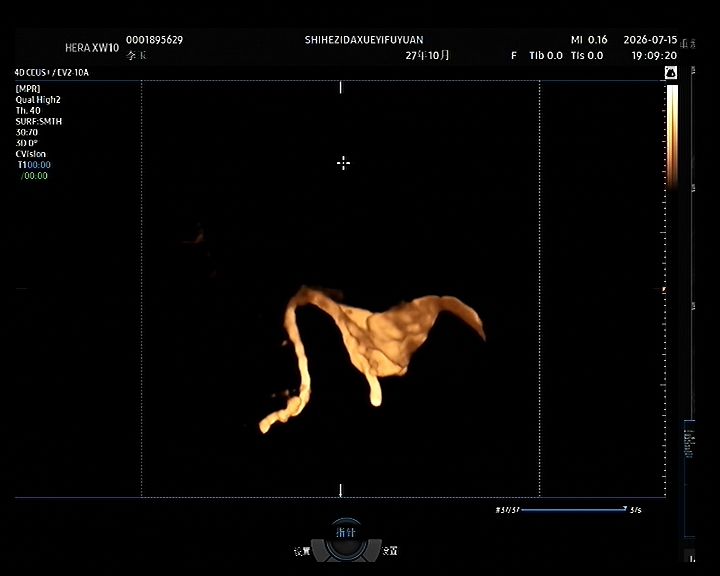The width and height of the screenshot is (720, 576).
Task: Click the '30:70' mix value
Action: (x=27, y=132)
